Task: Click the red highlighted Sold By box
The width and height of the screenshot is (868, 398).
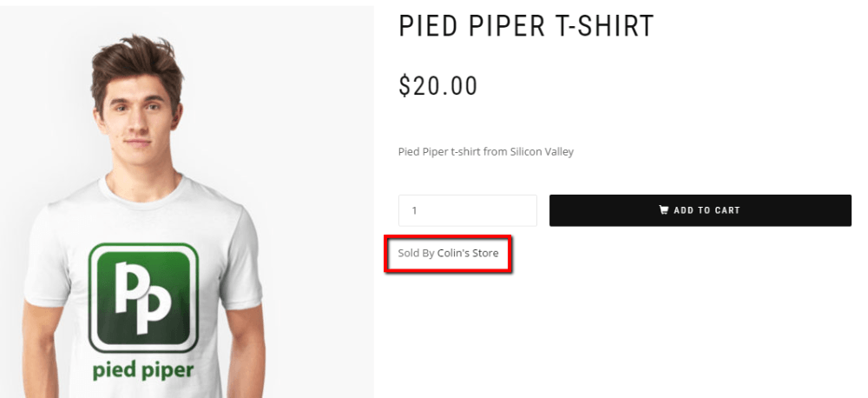Action: point(448,254)
